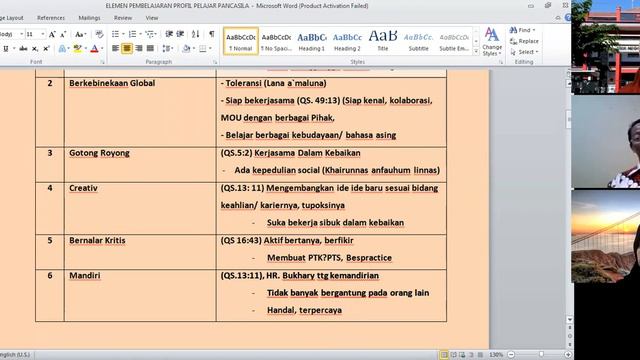Open the Change Case dropdown
Image resolution: width=640 pixels, height=360 pixels.
(x=81, y=34)
